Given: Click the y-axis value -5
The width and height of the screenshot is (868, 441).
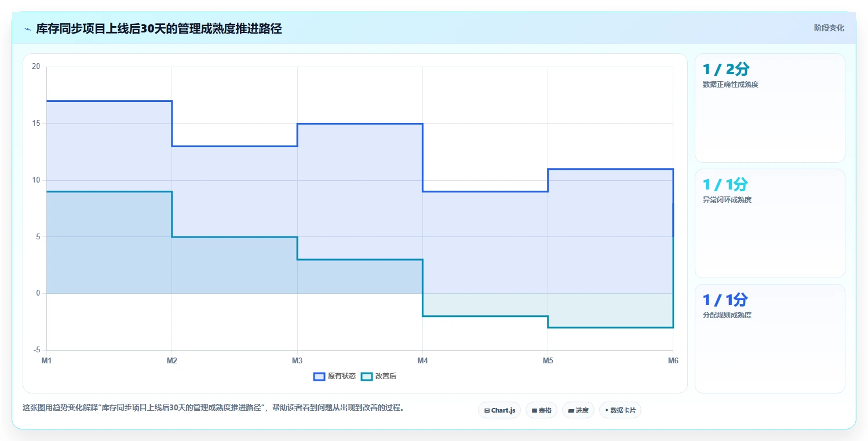Looking at the screenshot, I should tap(37, 350).
